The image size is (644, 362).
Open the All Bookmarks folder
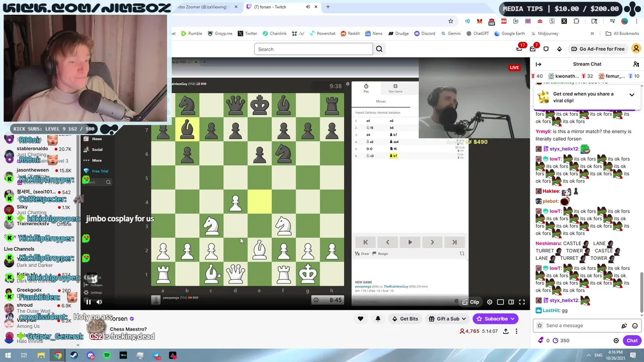[x=622, y=34]
